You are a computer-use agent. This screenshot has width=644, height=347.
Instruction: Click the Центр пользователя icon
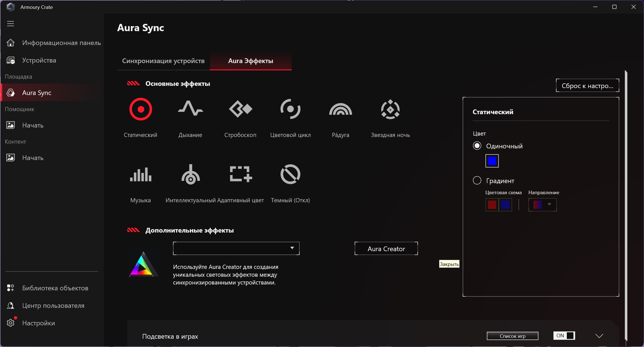coord(11,306)
